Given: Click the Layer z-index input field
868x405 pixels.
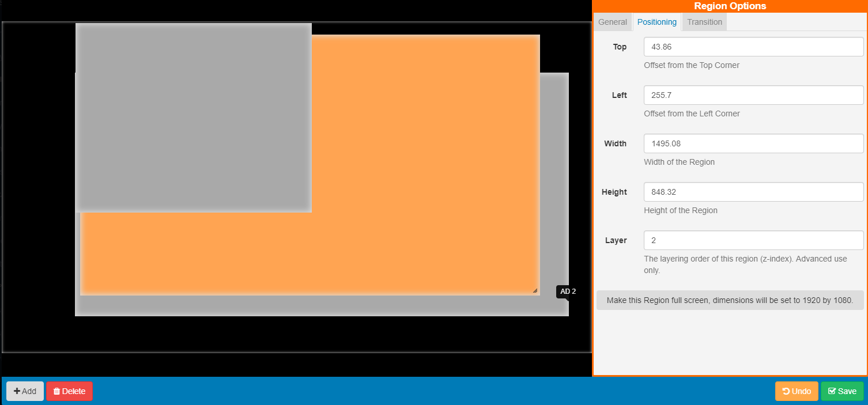Looking at the screenshot, I should [x=753, y=240].
